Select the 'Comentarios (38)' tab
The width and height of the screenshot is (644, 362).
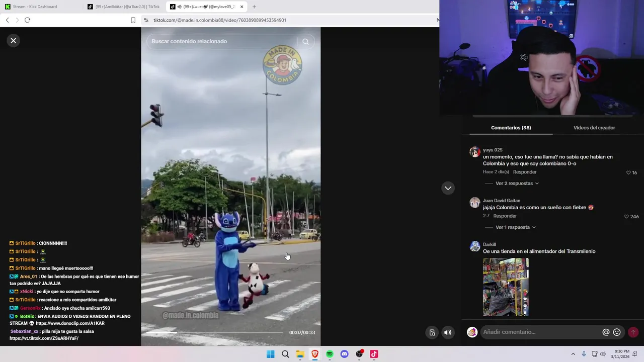[x=511, y=128]
